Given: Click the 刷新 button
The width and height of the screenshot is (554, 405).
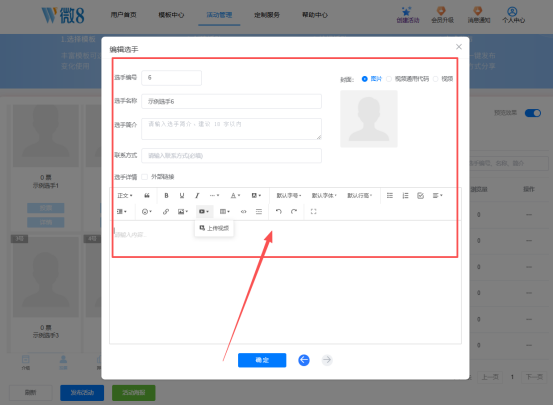Looking at the screenshot, I should click(x=30, y=393).
